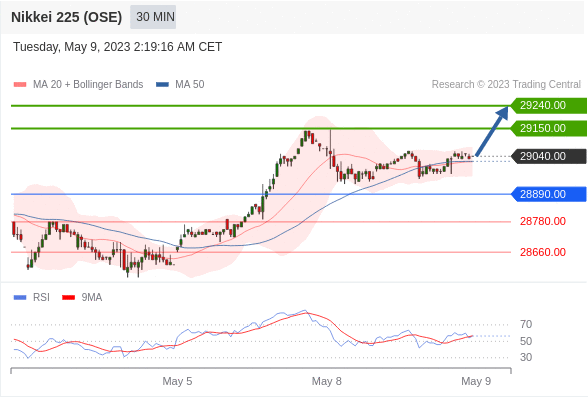Click the 29240.00 green resistance tag
This screenshot has width=588, height=399.
(x=549, y=105)
